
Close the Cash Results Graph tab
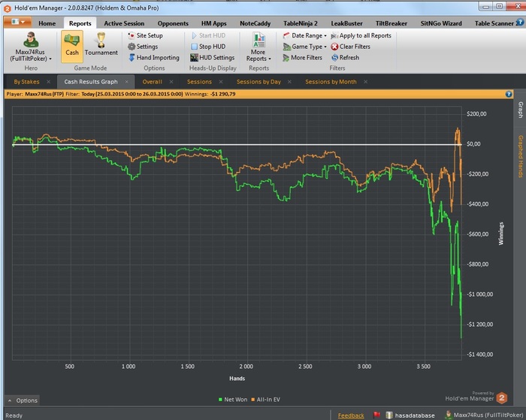[127, 81]
